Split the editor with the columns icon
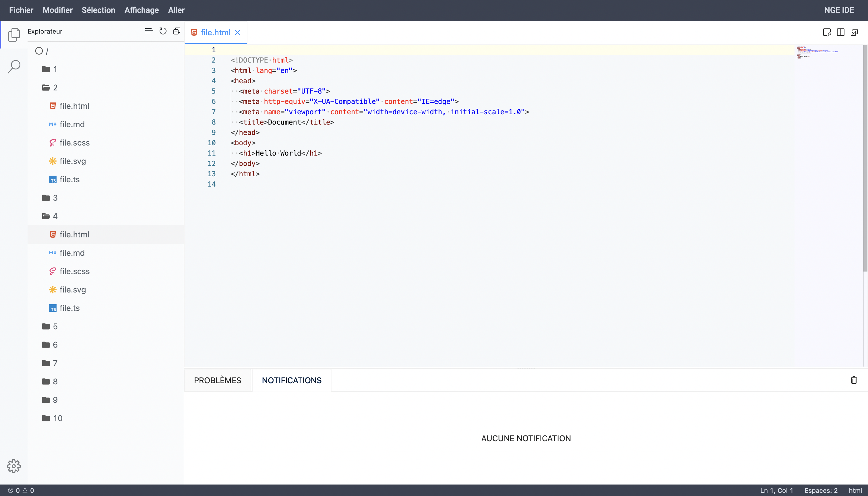868x496 pixels. 840,32
